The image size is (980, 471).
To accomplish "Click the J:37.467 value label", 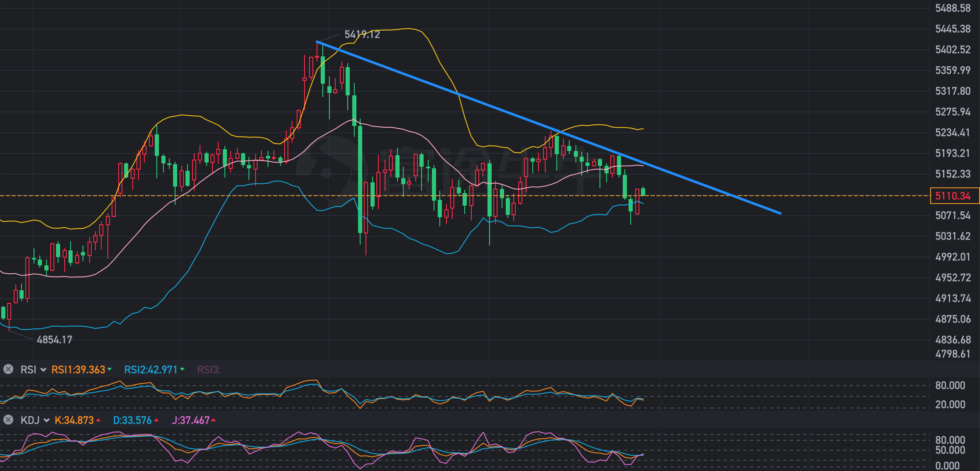I will point(190,420).
